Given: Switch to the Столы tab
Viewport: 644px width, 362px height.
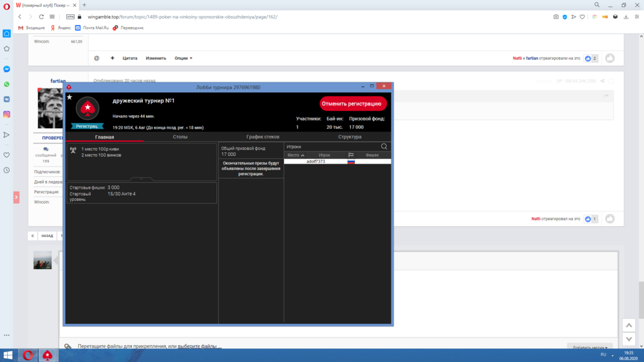Looking at the screenshot, I should coord(180,137).
